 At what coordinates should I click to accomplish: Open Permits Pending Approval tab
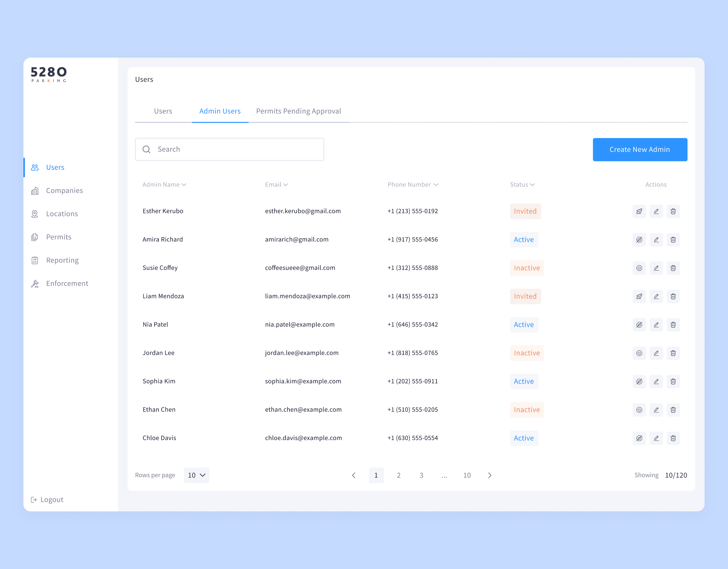[x=299, y=111]
